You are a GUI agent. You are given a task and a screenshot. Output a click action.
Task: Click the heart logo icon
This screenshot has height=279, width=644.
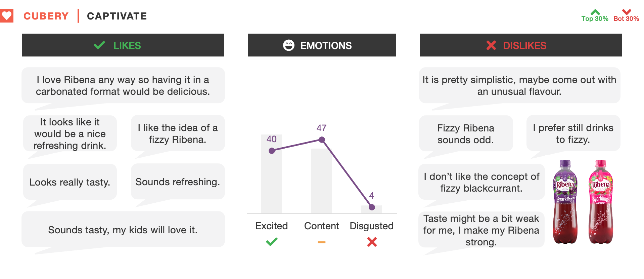pos(6,16)
